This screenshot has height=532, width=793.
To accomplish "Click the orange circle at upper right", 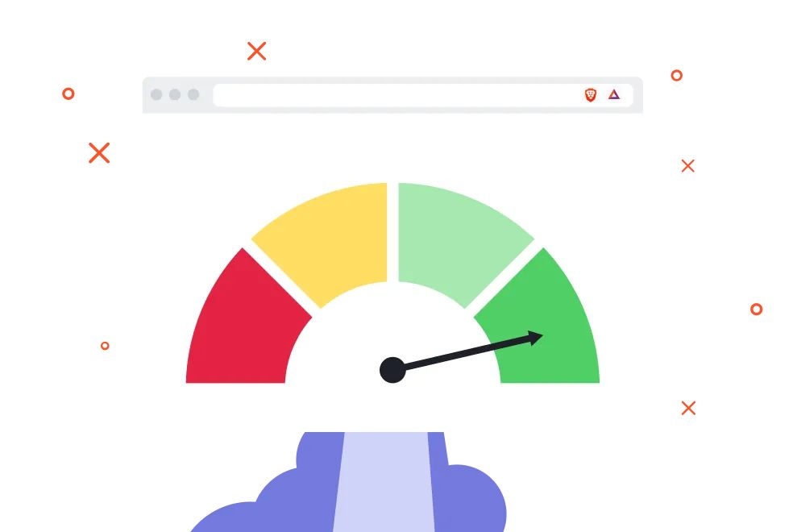I will click(x=677, y=75).
